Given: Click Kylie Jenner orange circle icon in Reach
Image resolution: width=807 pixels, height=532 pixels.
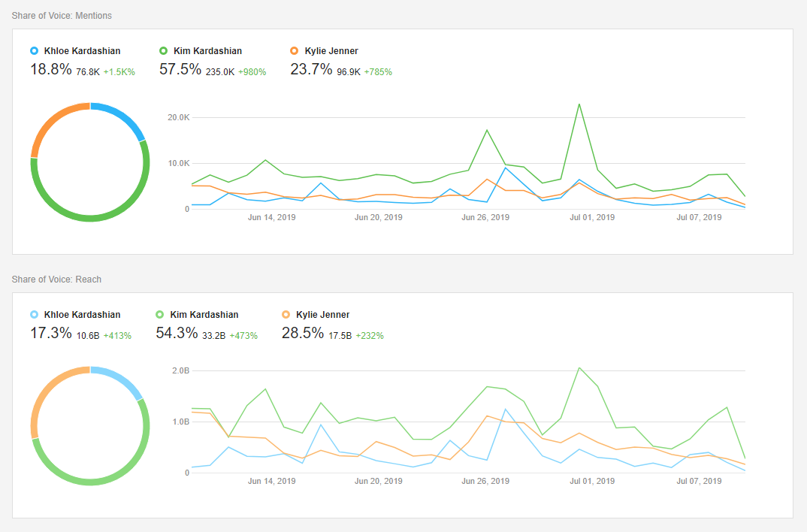Looking at the screenshot, I should tap(286, 314).
